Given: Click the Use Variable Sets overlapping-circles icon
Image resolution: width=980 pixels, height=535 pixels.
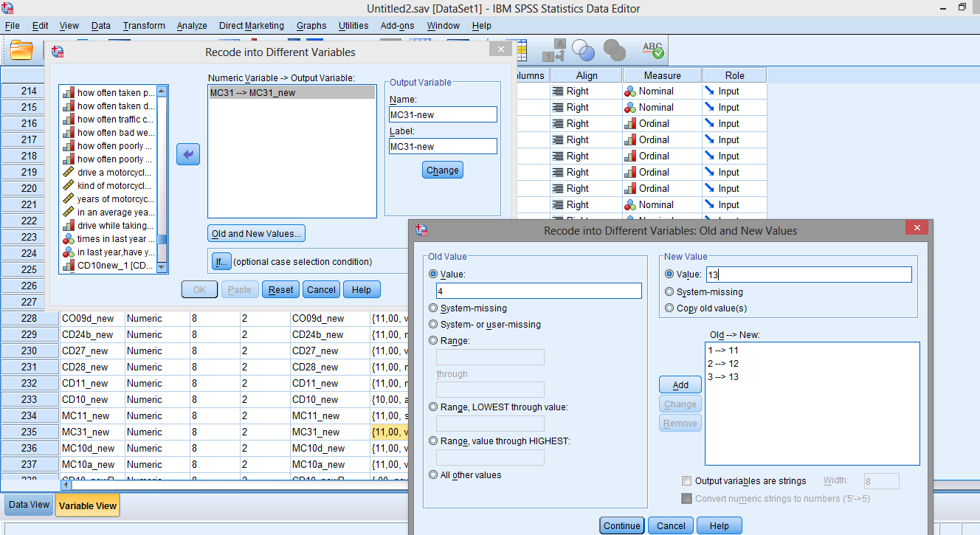Looking at the screenshot, I should [583, 50].
